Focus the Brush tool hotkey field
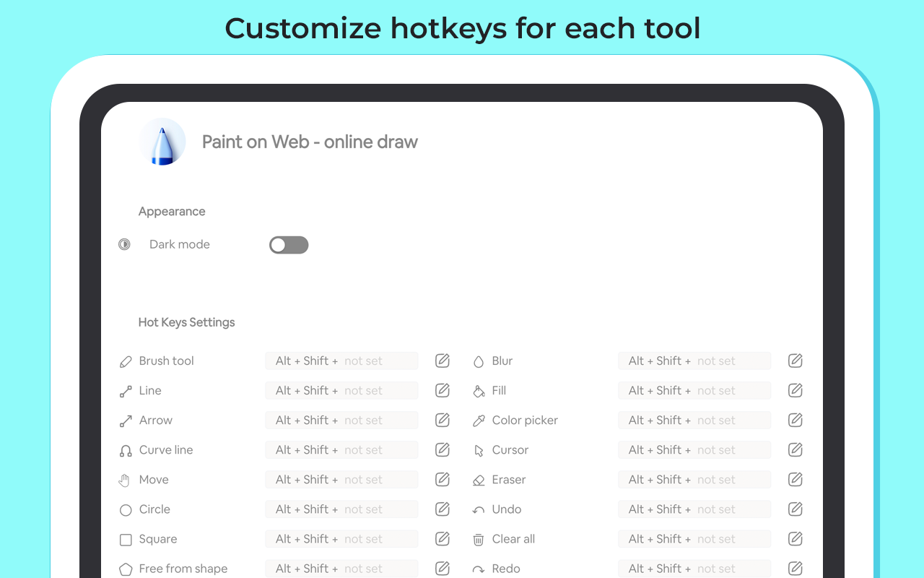 click(x=341, y=361)
